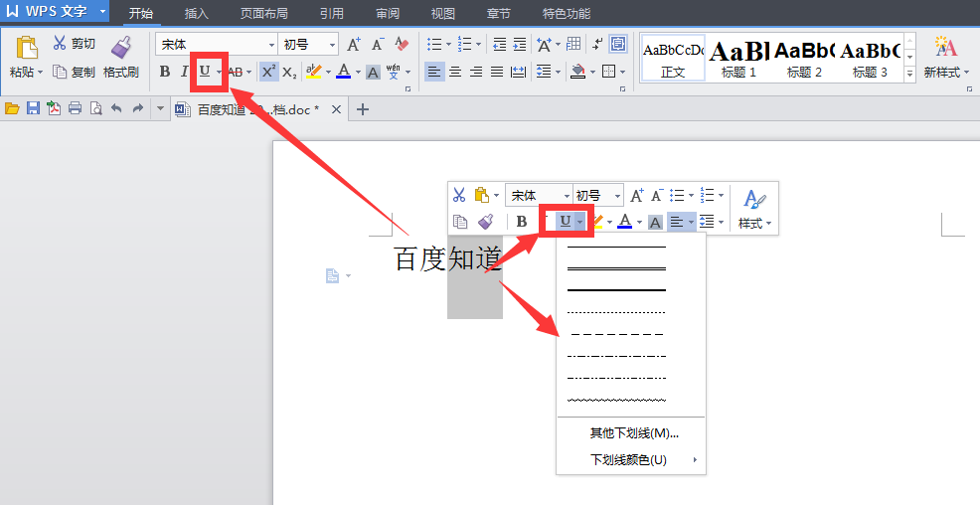The image size is (980, 505).
Task: Click the Undo arrow
Action: [116, 108]
